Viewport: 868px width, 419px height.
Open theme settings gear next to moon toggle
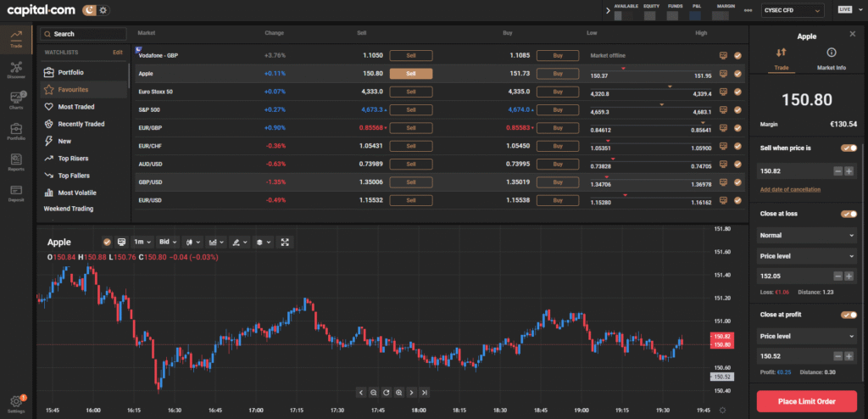pos(104,10)
